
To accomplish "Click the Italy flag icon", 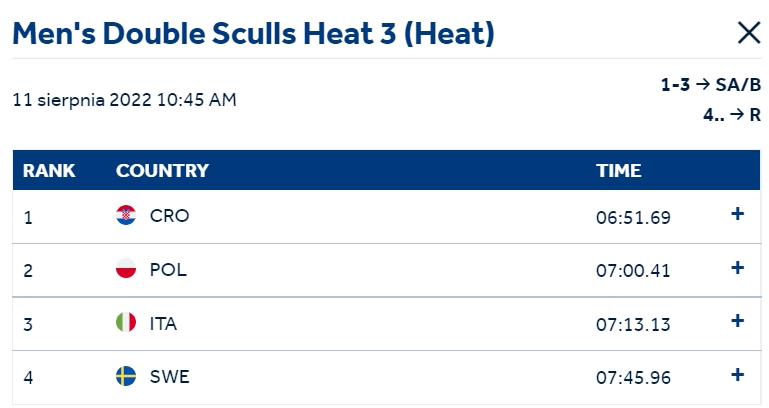I will 126,322.
